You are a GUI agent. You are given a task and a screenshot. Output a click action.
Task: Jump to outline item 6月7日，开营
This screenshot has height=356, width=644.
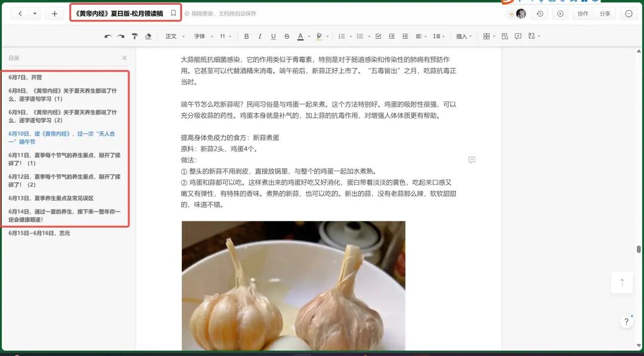[x=25, y=77]
